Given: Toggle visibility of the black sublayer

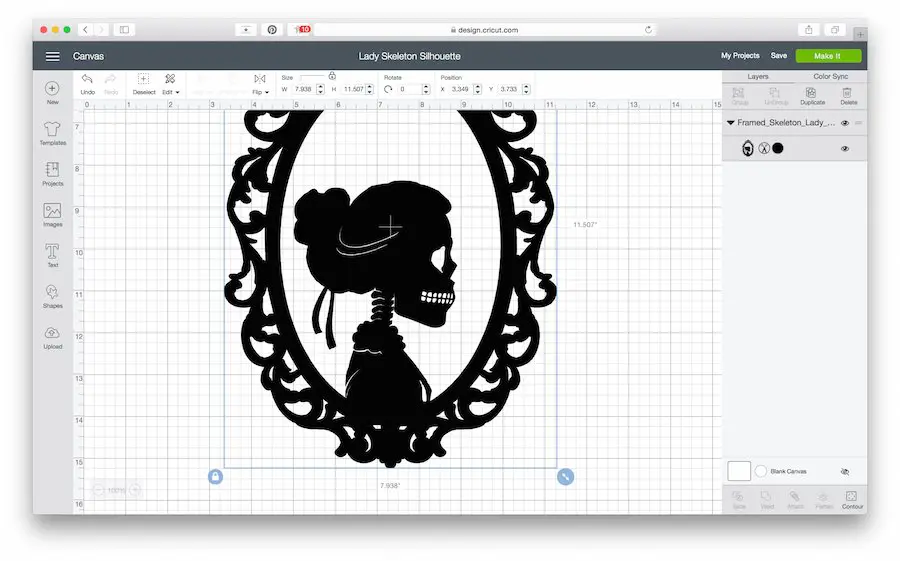Looking at the screenshot, I should 844,149.
